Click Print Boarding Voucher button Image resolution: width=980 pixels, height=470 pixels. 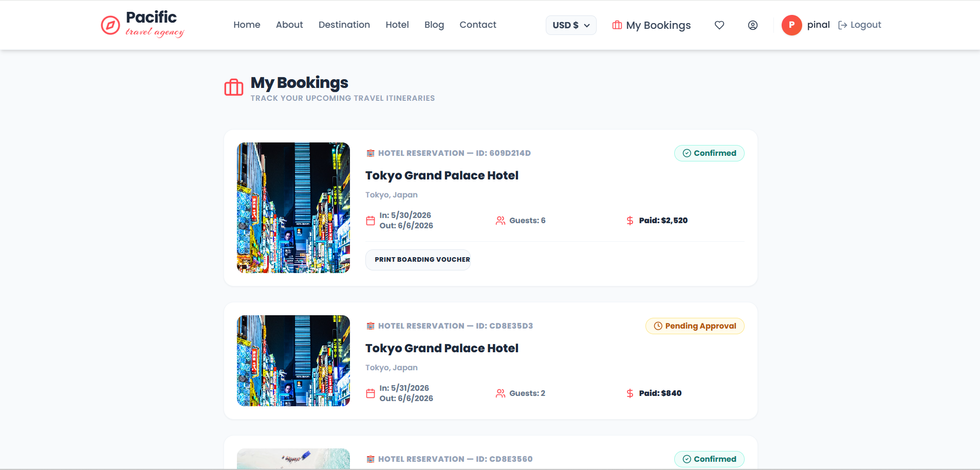coord(418,260)
